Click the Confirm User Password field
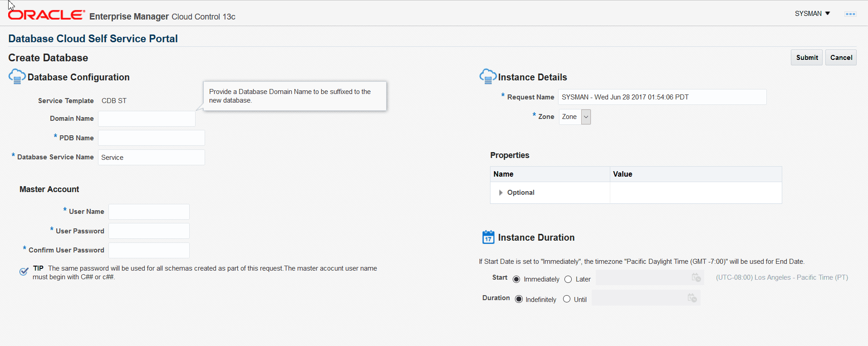This screenshot has width=868, height=346. tap(149, 250)
